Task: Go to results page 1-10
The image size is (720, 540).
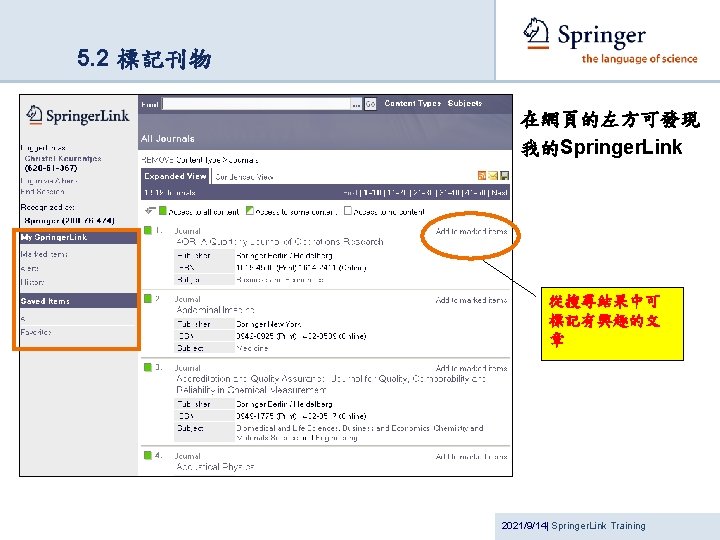Action: (x=372, y=193)
